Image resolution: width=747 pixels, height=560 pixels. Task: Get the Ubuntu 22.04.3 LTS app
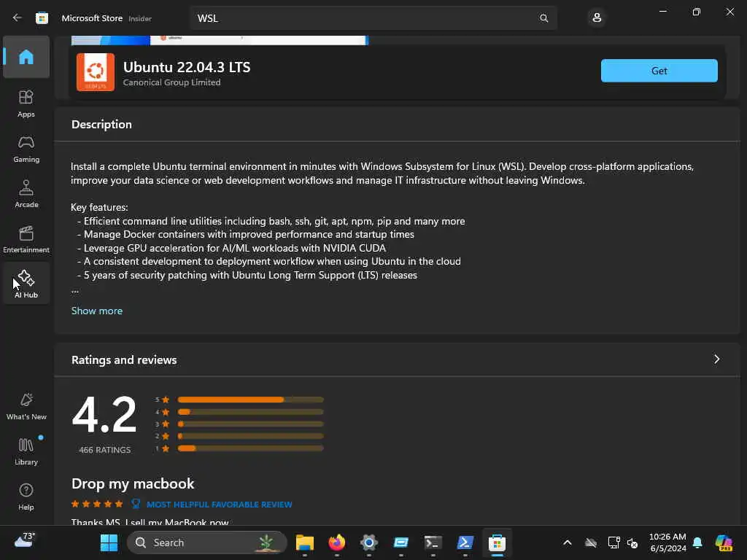659,71
